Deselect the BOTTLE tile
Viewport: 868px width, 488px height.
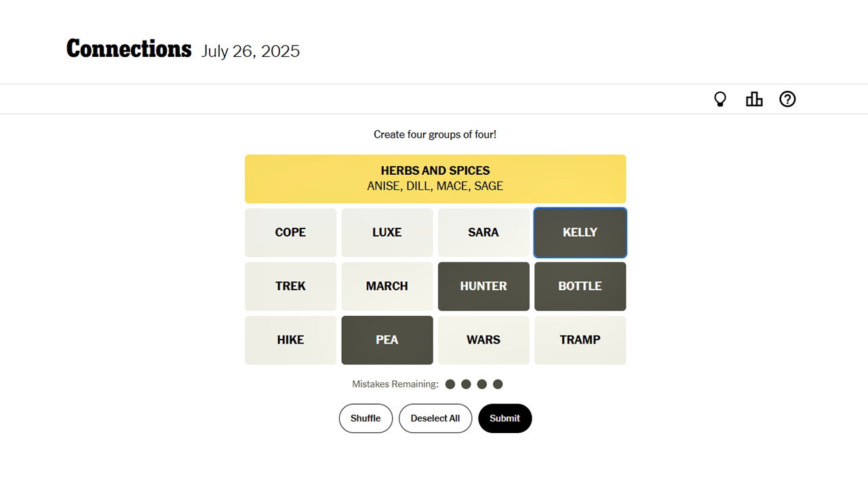[x=580, y=286]
